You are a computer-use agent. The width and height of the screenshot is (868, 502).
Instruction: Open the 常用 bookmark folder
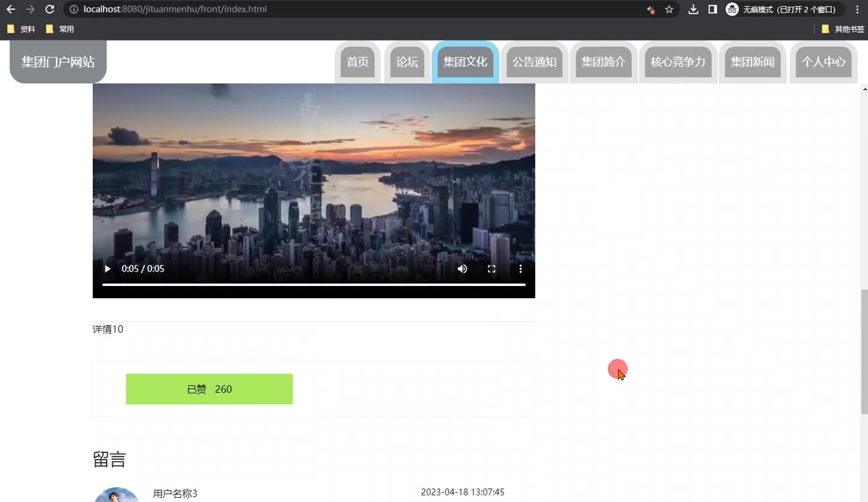click(60, 29)
